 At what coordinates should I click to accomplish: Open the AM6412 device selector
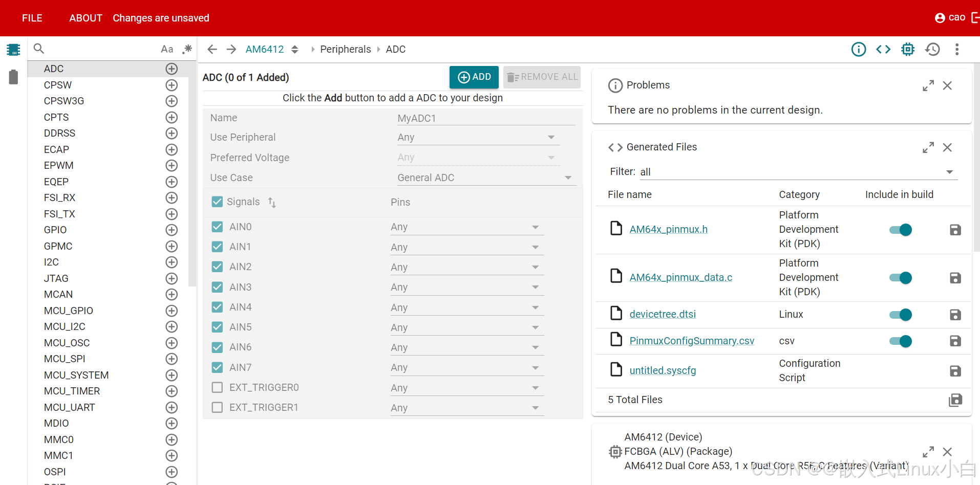pos(272,49)
